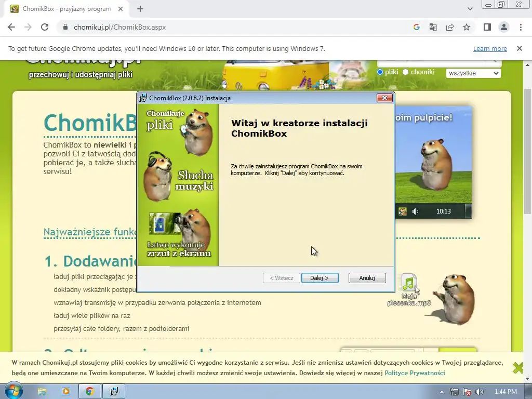Screen dimensions: 532x399
Task: Close the ChomikBox Instalacja dialog
Action: click(x=384, y=98)
